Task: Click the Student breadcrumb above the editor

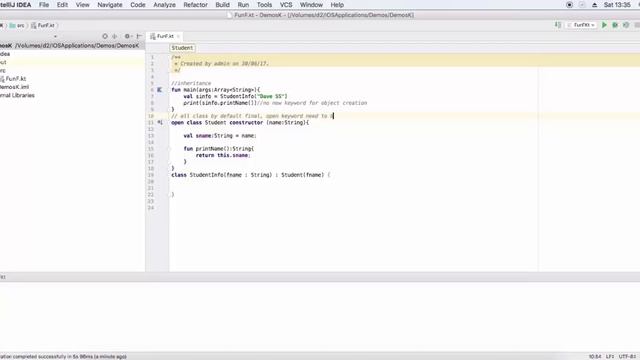Action: tap(182, 48)
